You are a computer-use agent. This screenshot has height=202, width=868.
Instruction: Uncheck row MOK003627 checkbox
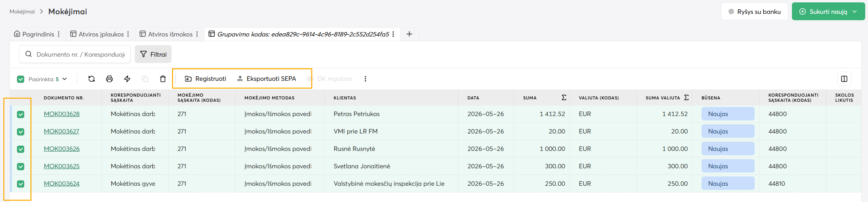pos(21,132)
